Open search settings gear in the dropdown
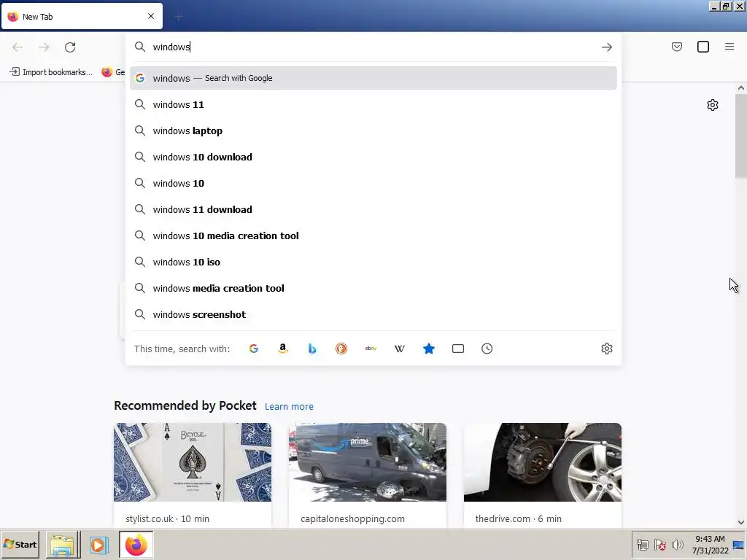This screenshot has height=560, width=747. [606, 349]
